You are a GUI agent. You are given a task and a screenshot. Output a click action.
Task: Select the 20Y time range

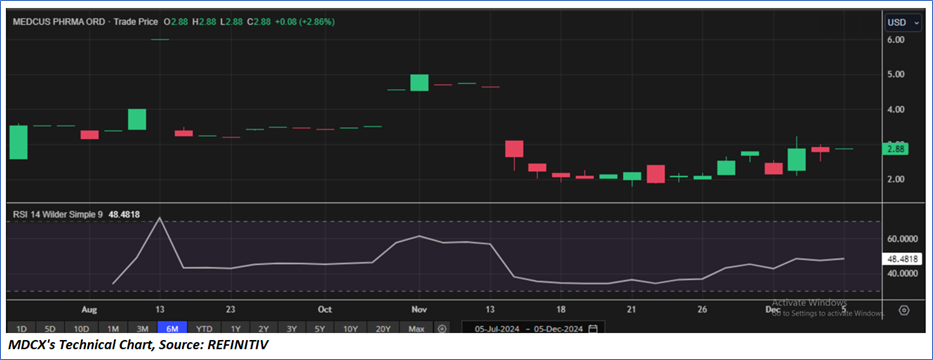coord(384,328)
